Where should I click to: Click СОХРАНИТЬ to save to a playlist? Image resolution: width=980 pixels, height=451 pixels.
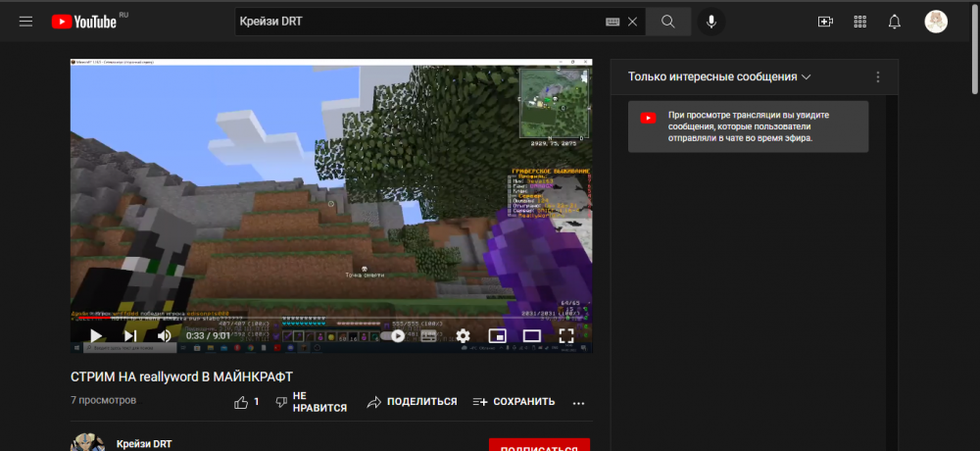[514, 402]
